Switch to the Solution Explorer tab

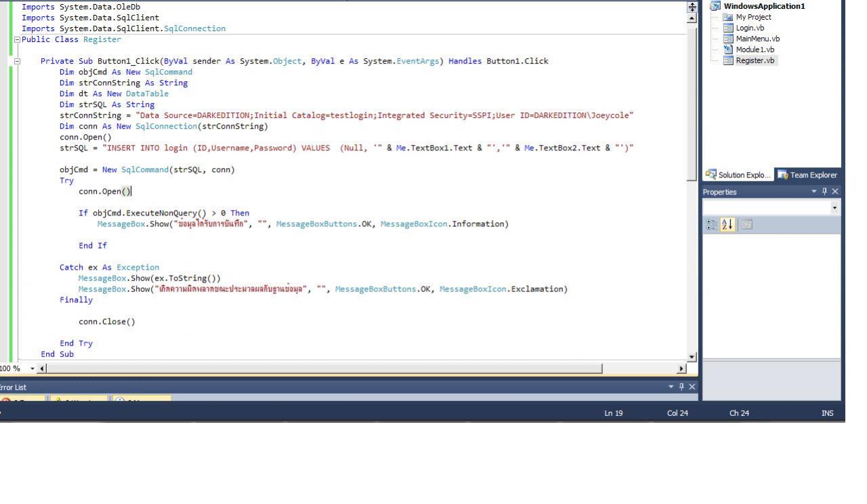tap(738, 175)
